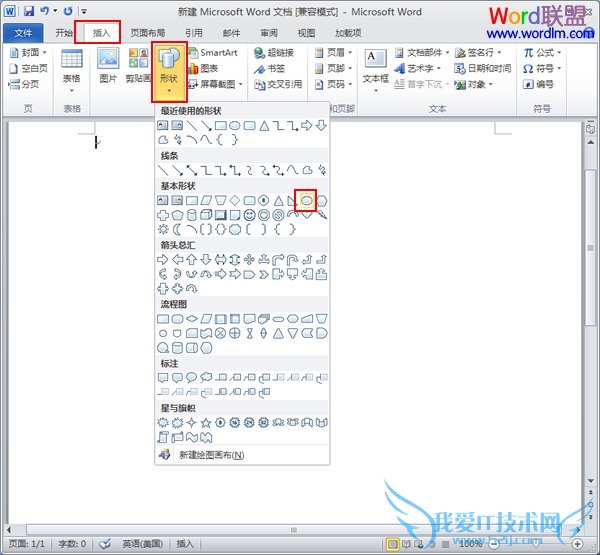Open the 符号 symbol dropdown
This screenshot has height=555, width=600.
[x=542, y=68]
